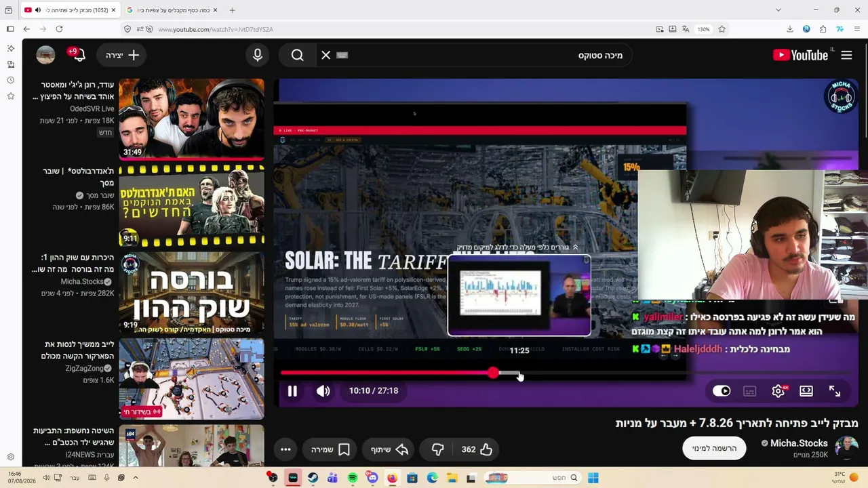
Task: Open the Windows Start menu
Action: click(593, 478)
